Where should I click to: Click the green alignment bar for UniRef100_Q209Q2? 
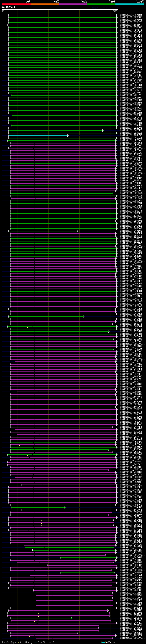click(63, 17)
